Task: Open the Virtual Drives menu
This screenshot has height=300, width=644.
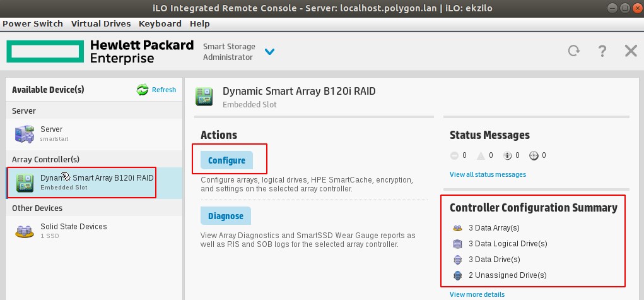Action: pyautogui.click(x=101, y=23)
